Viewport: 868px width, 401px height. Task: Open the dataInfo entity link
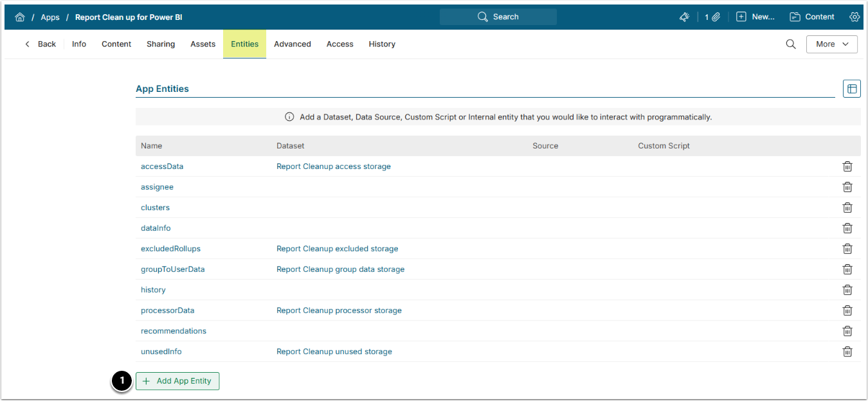coord(156,228)
